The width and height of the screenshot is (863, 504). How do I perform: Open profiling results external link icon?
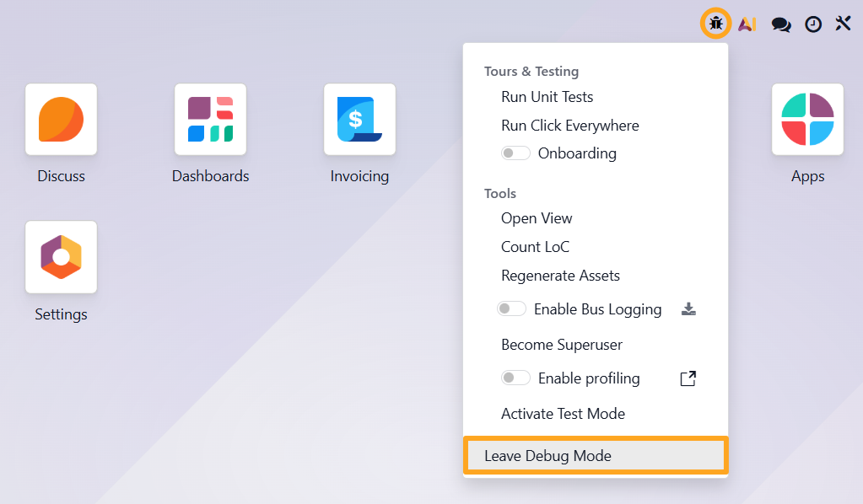point(688,378)
